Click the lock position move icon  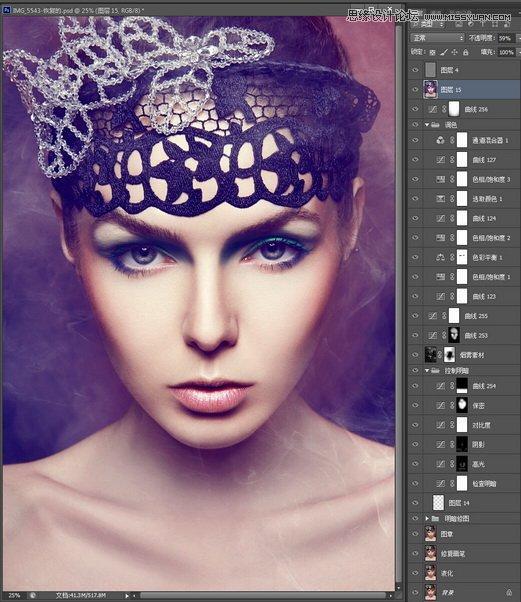(455, 52)
